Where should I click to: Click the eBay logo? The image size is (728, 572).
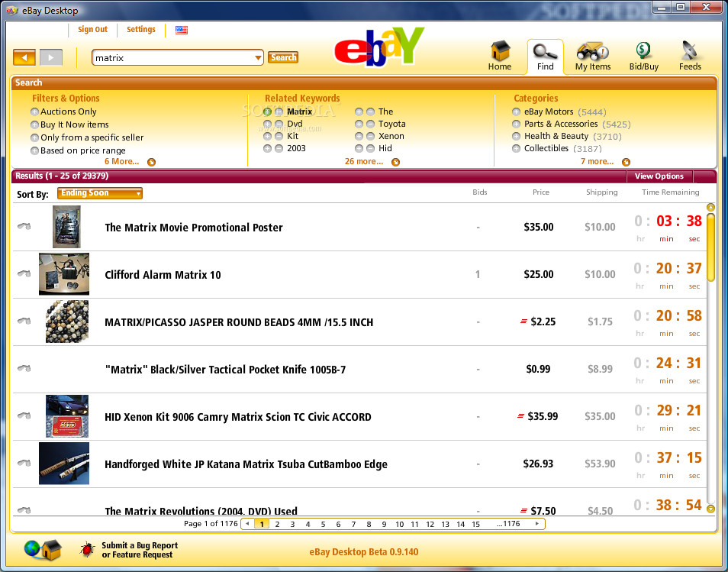pos(379,47)
